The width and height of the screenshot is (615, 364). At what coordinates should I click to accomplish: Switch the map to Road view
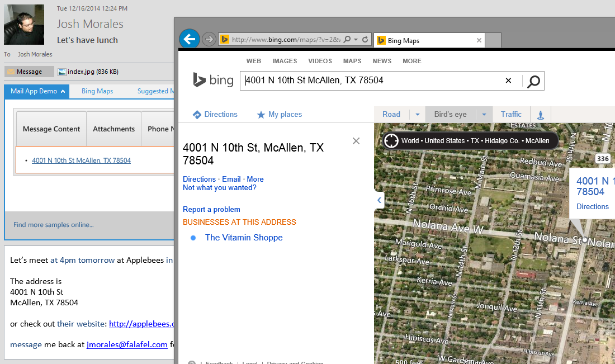391,114
